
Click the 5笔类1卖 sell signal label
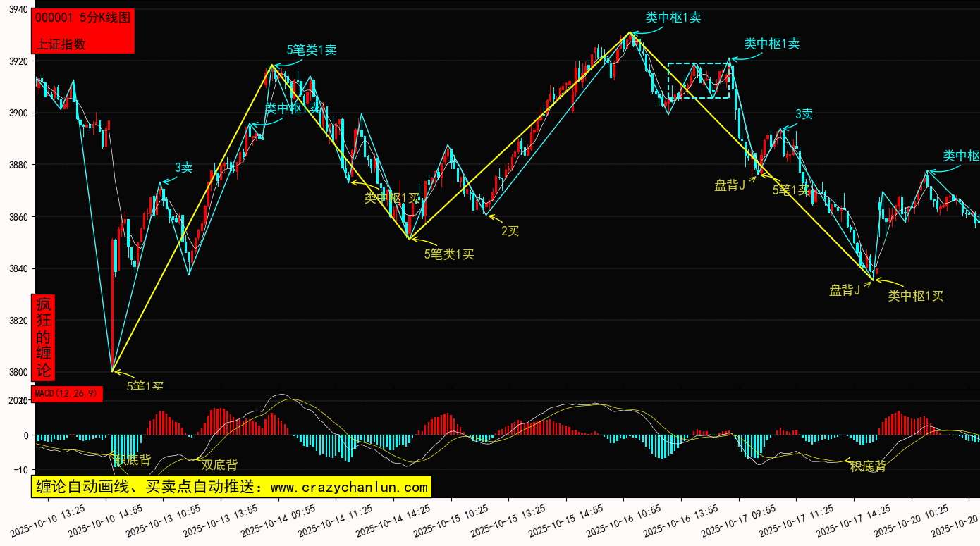pyautogui.click(x=311, y=50)
